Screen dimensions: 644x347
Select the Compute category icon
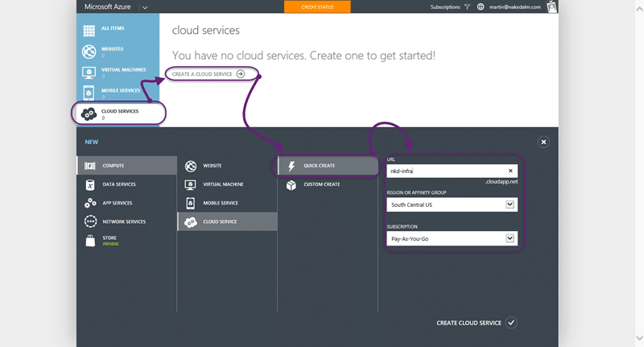coord(90,166)
